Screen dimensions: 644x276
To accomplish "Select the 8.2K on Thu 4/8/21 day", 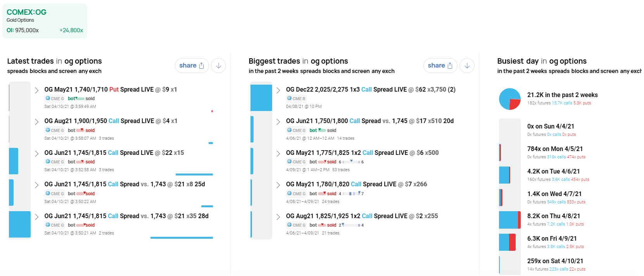I will pos(554,220).
